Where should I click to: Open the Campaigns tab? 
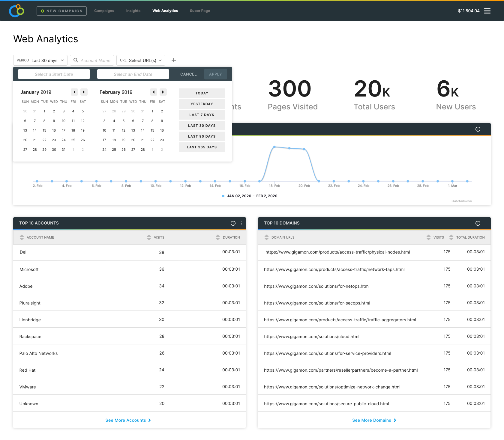point(104,11)
